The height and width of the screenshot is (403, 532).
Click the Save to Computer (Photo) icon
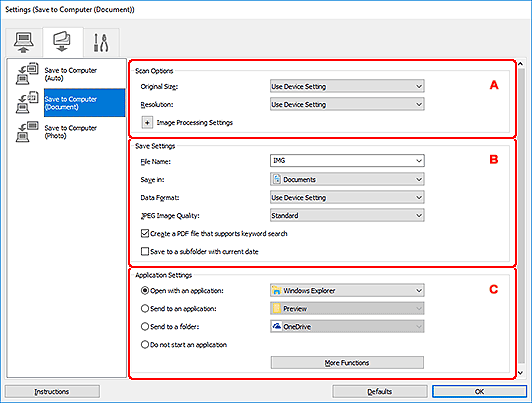point(27,132)
